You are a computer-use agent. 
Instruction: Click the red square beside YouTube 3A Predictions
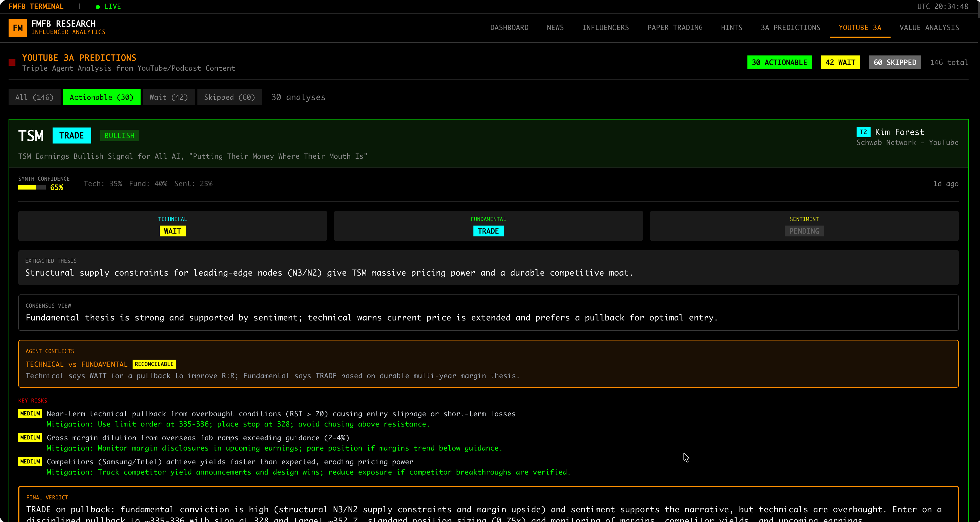point(12,62)
